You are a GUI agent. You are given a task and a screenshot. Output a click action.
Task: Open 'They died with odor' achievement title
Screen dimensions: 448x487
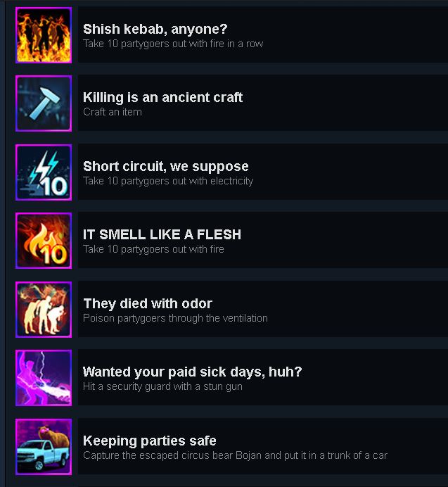pyautogui.click(x=148, y=304)
